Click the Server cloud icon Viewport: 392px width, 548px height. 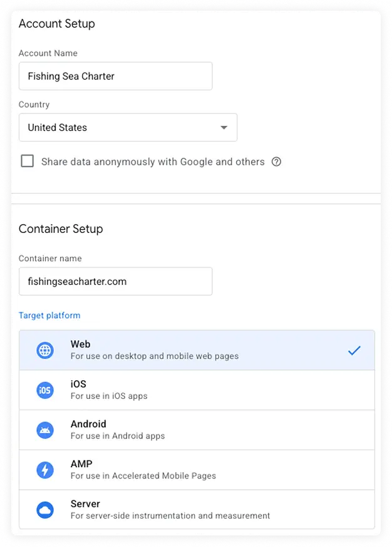[45, 510]
